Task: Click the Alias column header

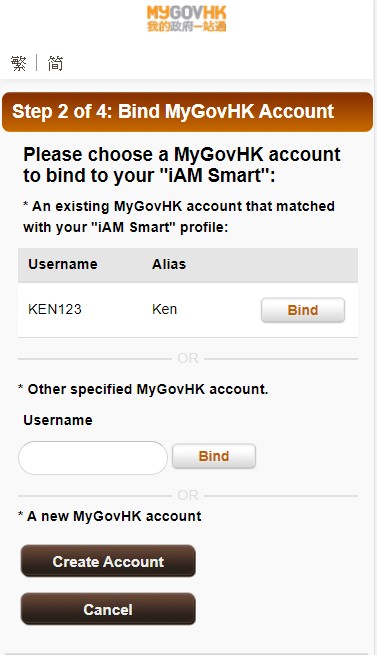Action: click(x=169, y=264)
